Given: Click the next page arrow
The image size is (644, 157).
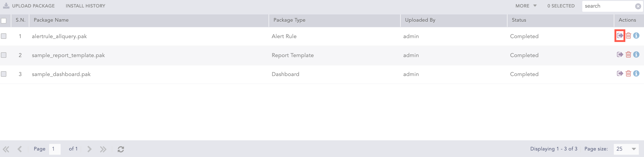Looking at the screenshot, I should [89, 148].
